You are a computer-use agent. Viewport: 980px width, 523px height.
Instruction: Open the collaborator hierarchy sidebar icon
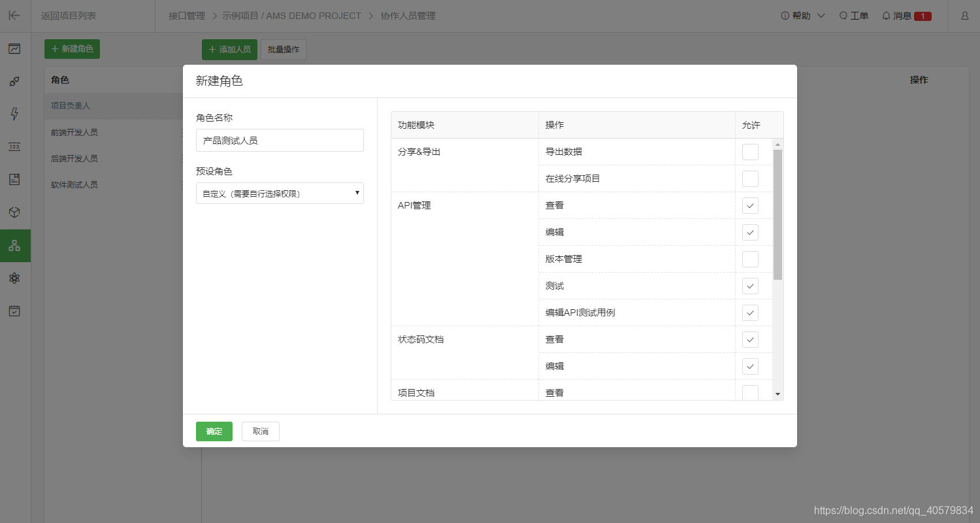[x=14, y=246]
